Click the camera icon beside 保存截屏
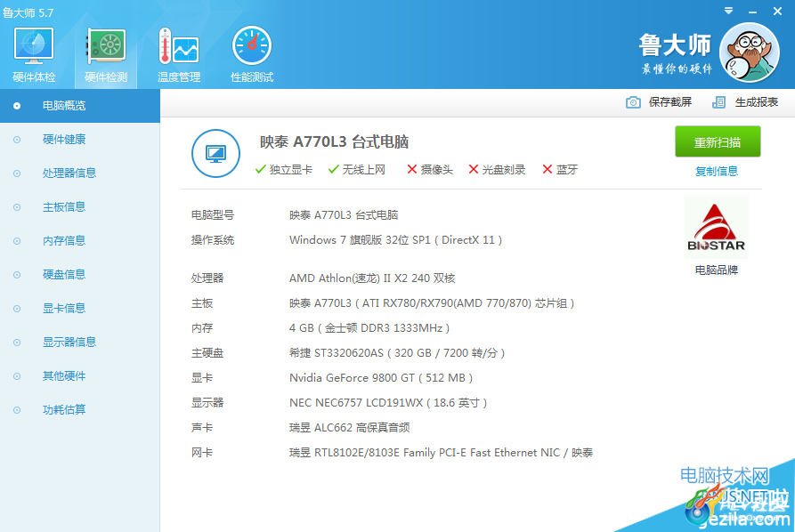 click(633, 102)
